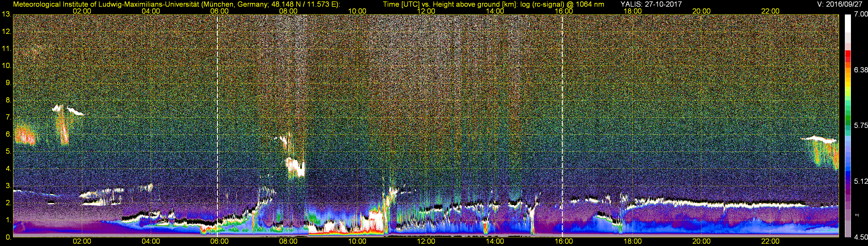Click the 7.00 value on the color scale
Screen dimensions: 868x246
860,14
